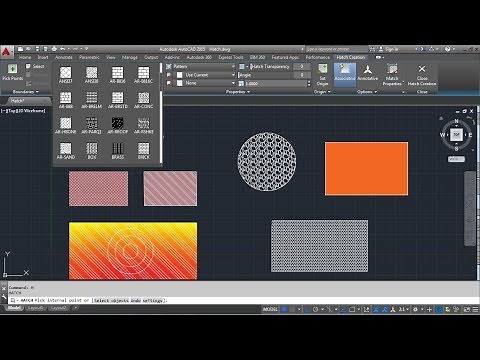Click the Set Origin tool

click(322, 75)
